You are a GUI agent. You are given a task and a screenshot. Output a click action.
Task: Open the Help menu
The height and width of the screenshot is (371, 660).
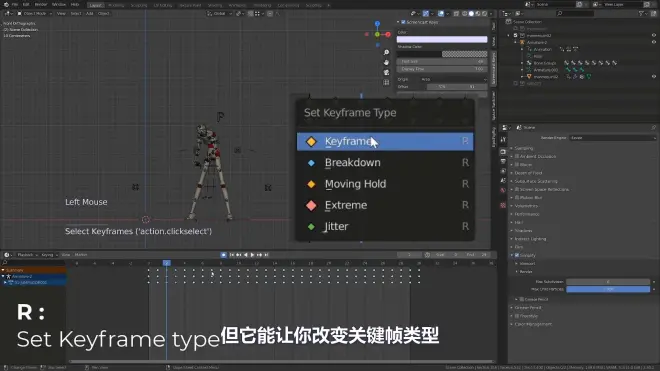75,5
